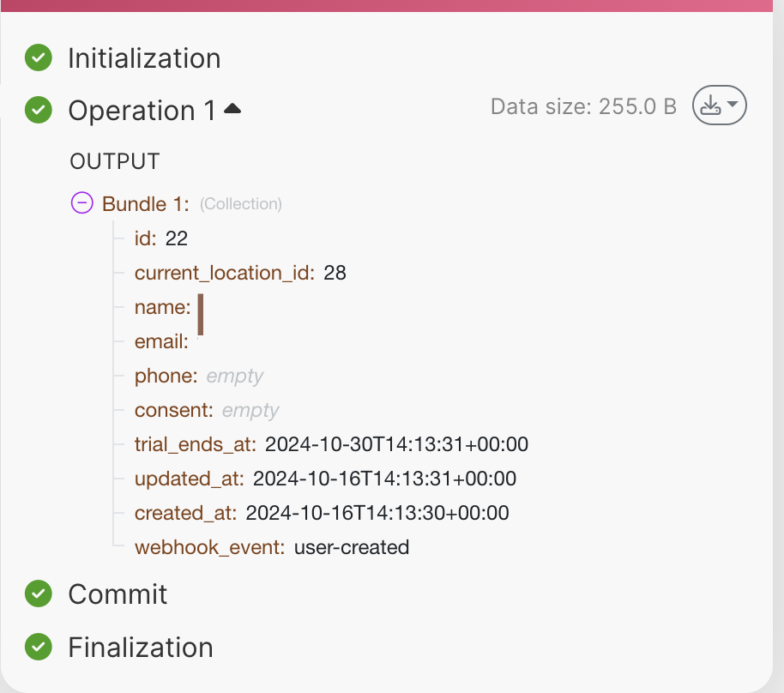Click the Data size text
Screen dimensions: 784x693
[x=582, y=106]
